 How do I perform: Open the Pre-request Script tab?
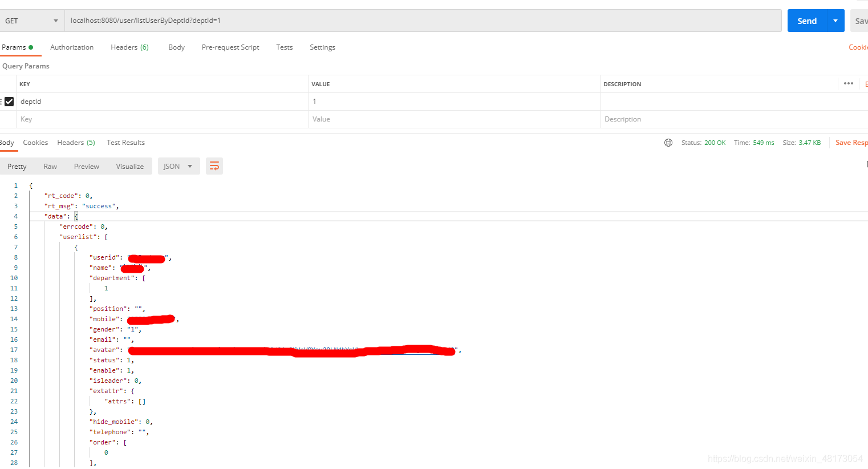(230, 47)
